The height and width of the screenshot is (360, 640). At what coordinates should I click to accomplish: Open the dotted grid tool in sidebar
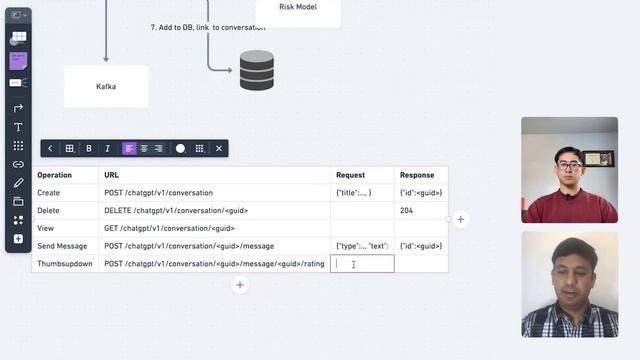click(x=18, y=146)
